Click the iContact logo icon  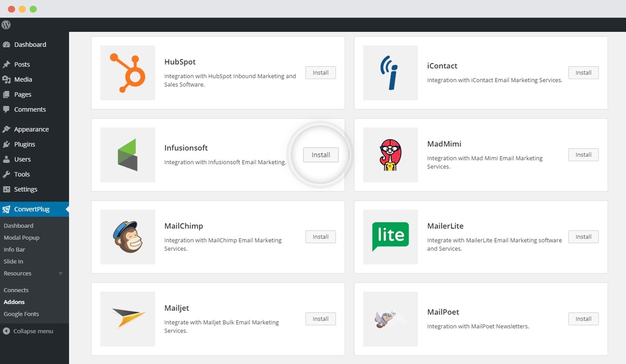[390, 72]
